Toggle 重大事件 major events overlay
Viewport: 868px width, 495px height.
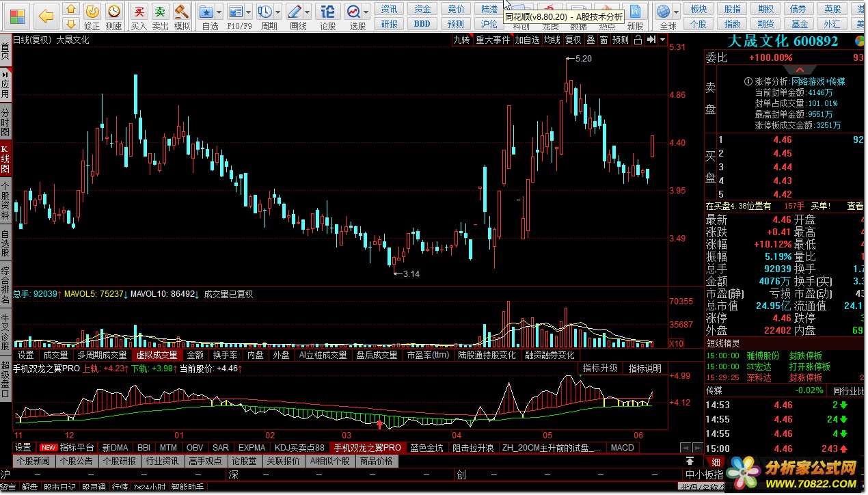pos(493,40)
